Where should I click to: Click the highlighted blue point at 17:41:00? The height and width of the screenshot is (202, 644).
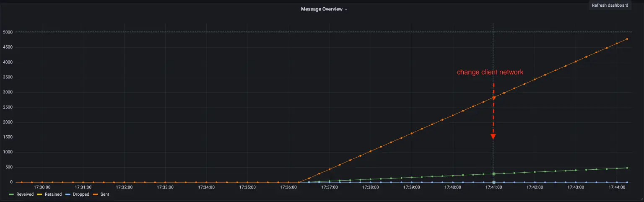click(493, 182)
